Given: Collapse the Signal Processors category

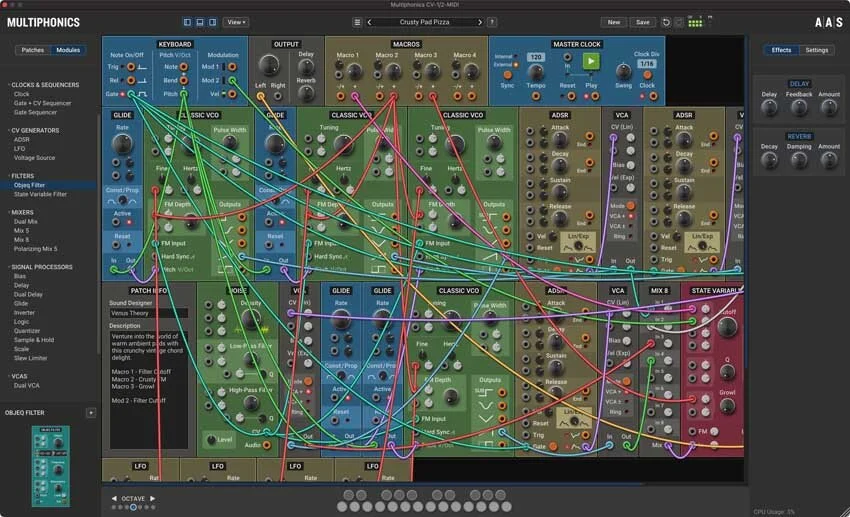Looking at the screenshot, I should click(41, 267).
